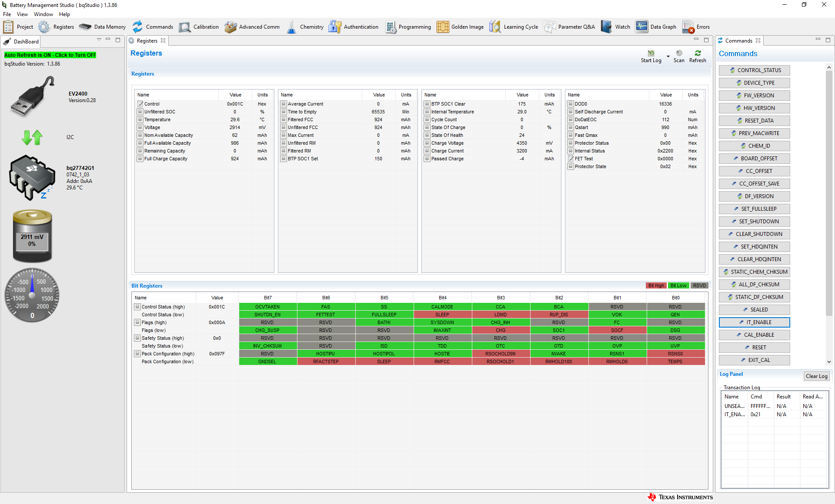The height and width of the screenshot is (504, 835).
Task: Toggle the Safety Status (high) row checkbox
Action: [137, 338]
